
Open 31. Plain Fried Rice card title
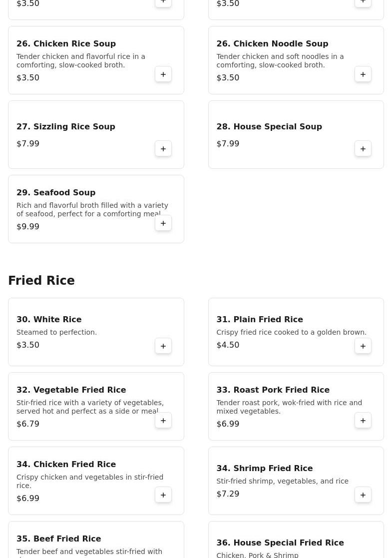click(x=260, y=320)
